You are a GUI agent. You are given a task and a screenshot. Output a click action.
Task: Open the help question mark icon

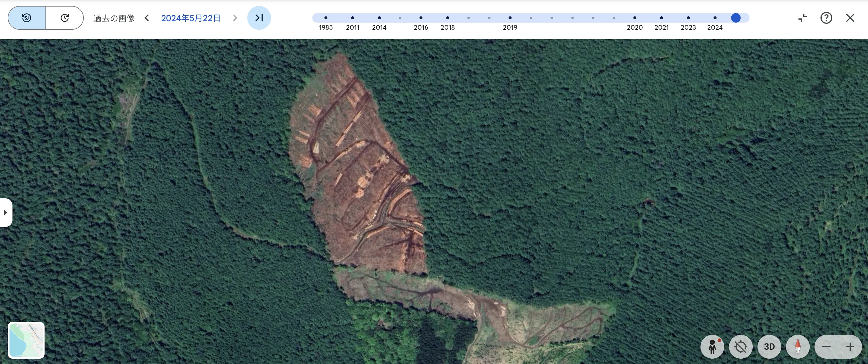tap(826, 18)
